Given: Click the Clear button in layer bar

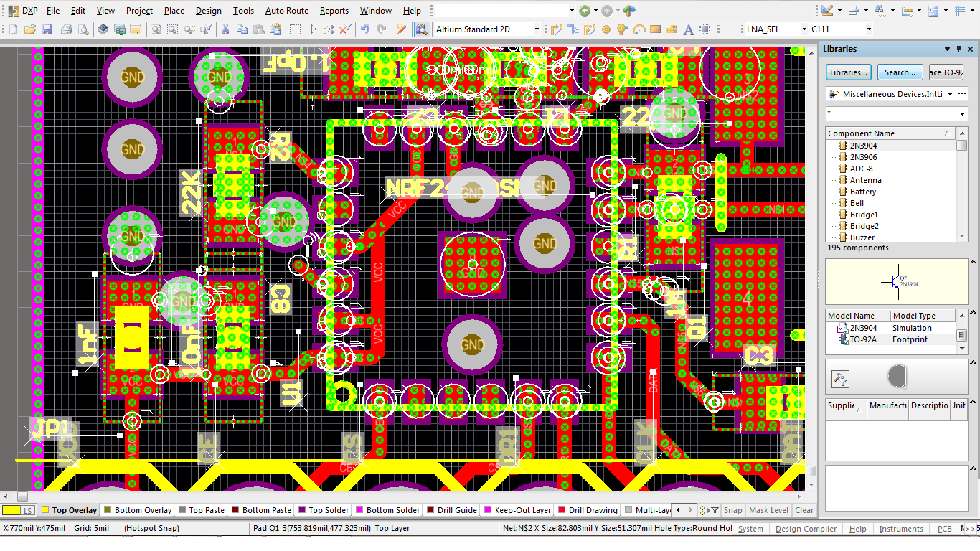Looking at the screenshot, I should tap(804, 510).
